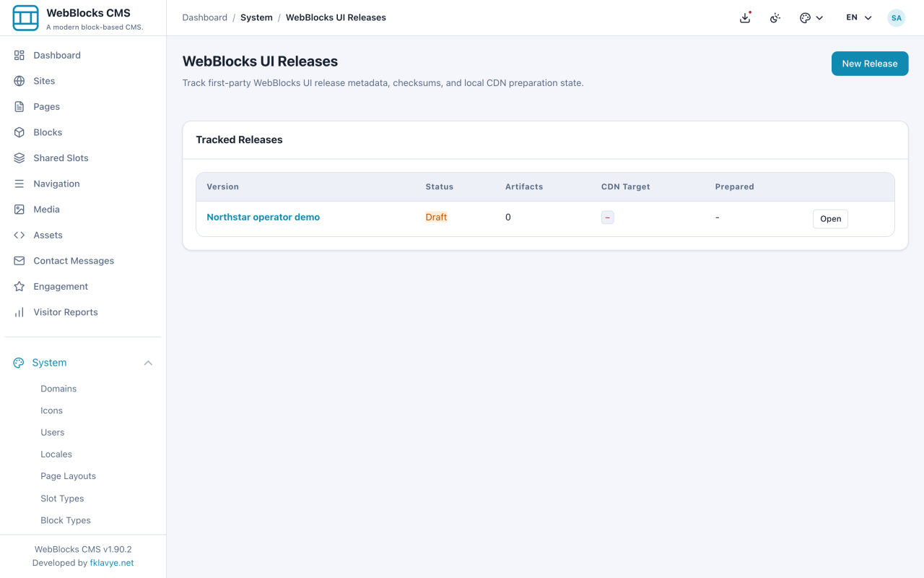Visit the fklavye.net developer link
924x578 pixels.
point(112,563)
